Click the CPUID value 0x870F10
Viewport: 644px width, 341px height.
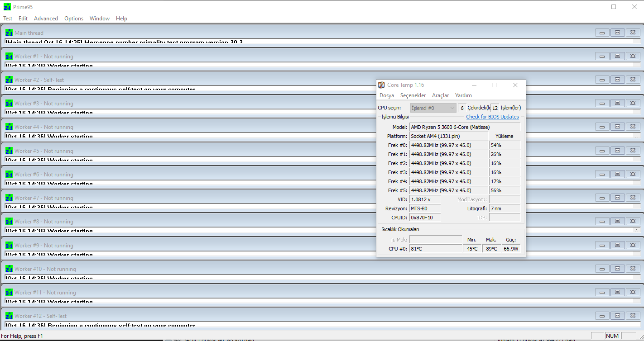425,218
